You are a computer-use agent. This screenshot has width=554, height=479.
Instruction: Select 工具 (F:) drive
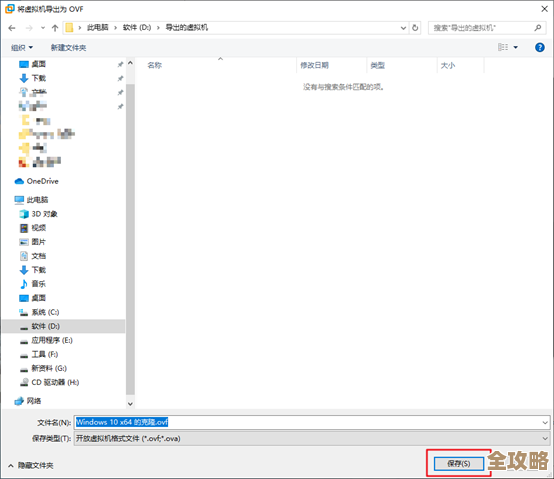click(x=45, y=354)
